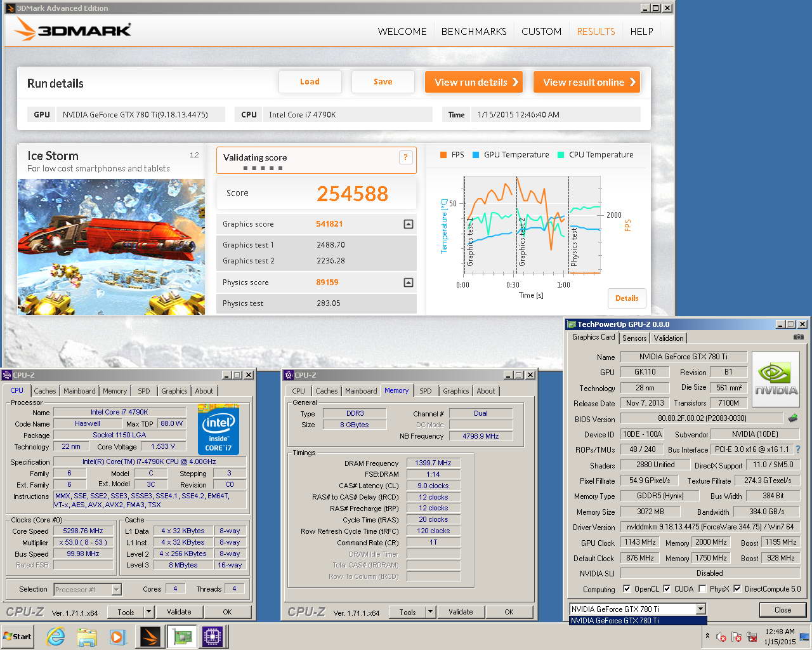The image size is (812, 650).
Task: Open the Action Center flag tray icon
Action: point(737,637)
